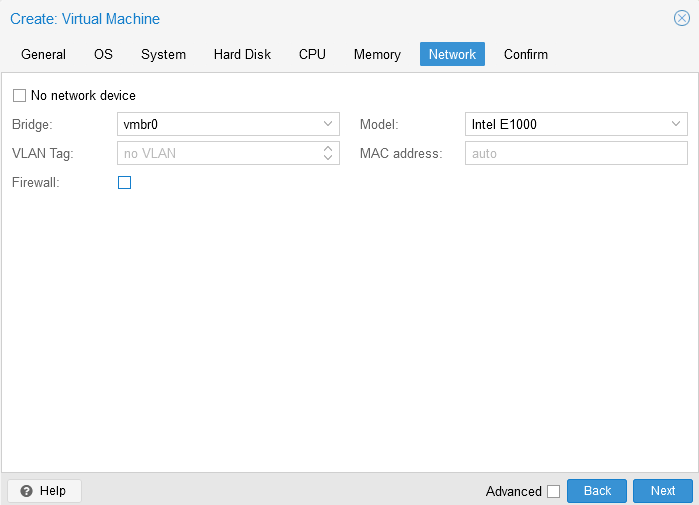Enable the Firewall checkbox
Viewport: 699px width, 505px height.
point(125,183)
